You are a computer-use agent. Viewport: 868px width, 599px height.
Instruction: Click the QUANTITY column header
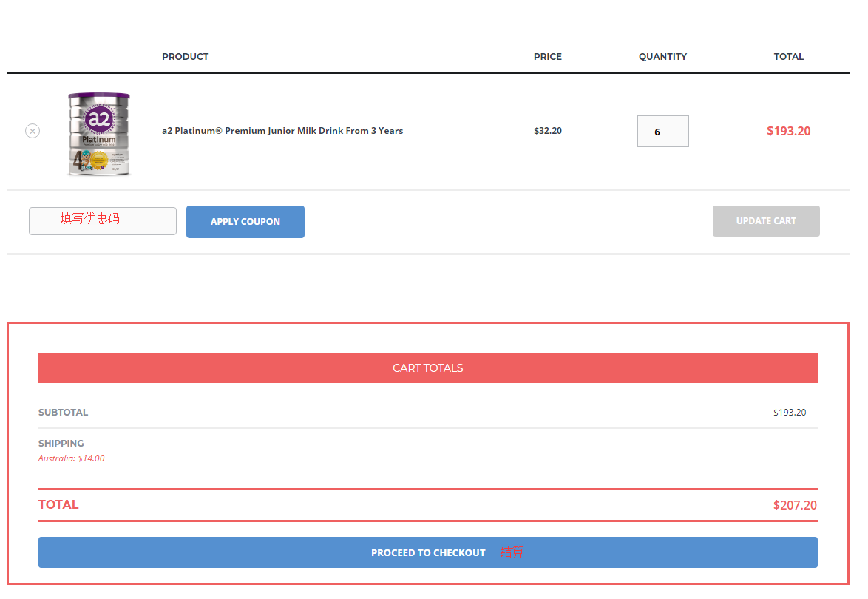(x=662, y=56)
